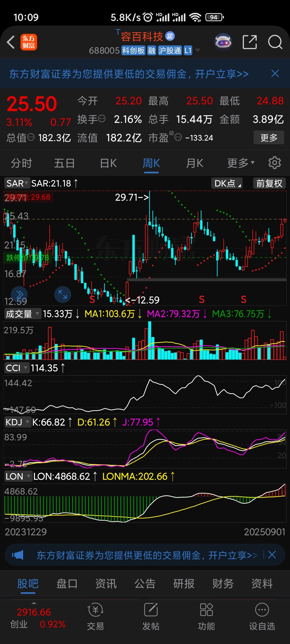Open the 东方财富 orange logo
Screen dimensions: 290x644
point(29,42)
